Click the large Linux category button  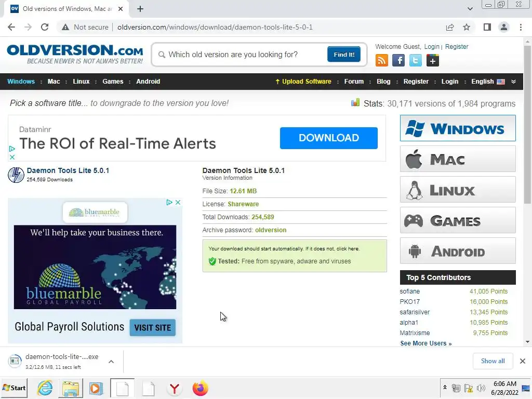[458, 189]
